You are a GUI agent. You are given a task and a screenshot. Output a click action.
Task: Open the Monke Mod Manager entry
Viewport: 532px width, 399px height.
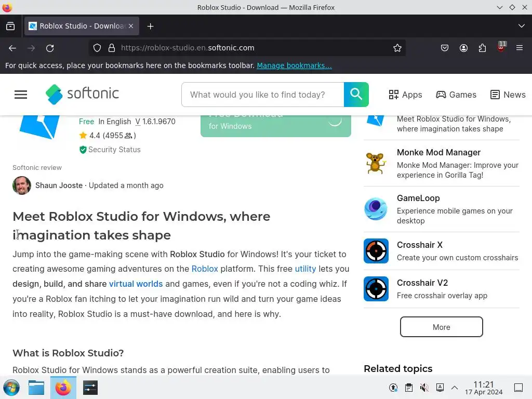tap(442, 163)
